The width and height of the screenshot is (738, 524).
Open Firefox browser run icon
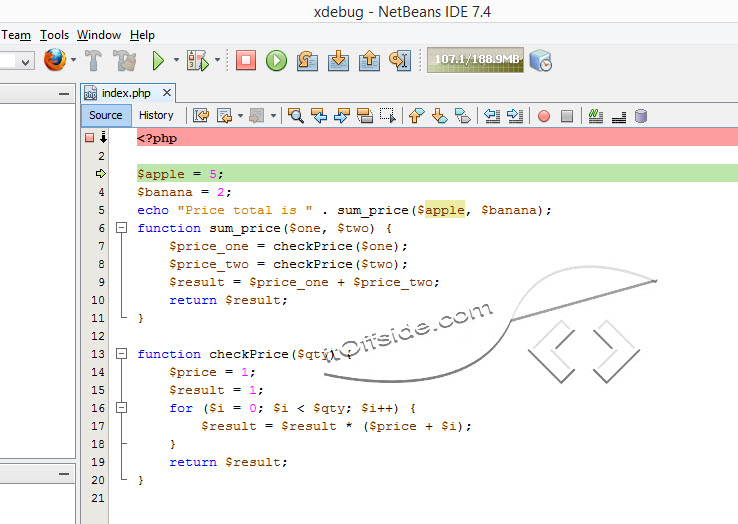tap(55, 60)
